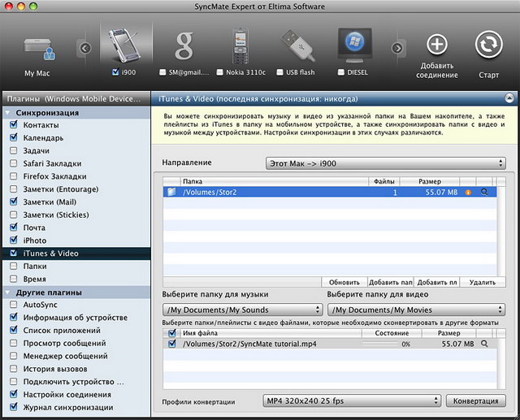This screenshot has width=520, height=420.
Task: Sort by the Размер header in folder table
Action: 430,181
